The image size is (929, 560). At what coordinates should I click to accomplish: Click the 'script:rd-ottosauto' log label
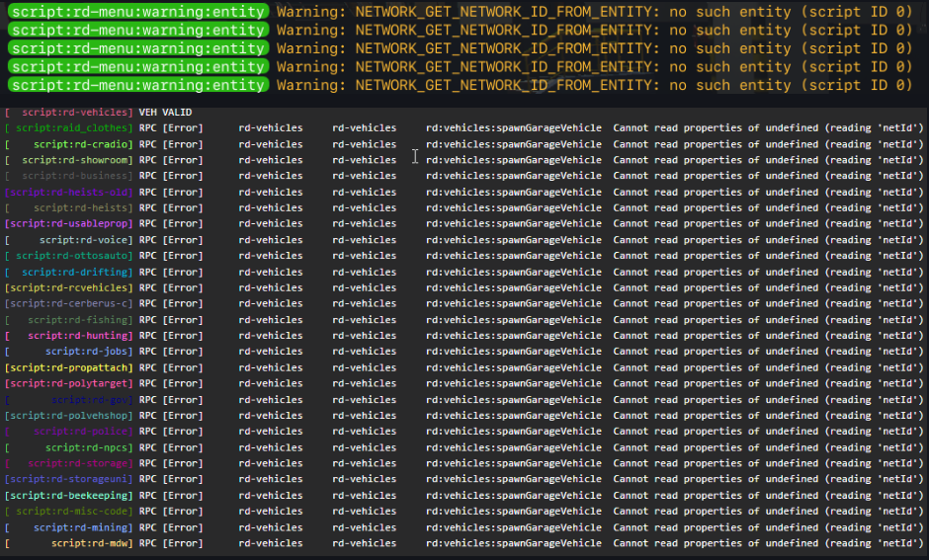[x=69, y=256]
